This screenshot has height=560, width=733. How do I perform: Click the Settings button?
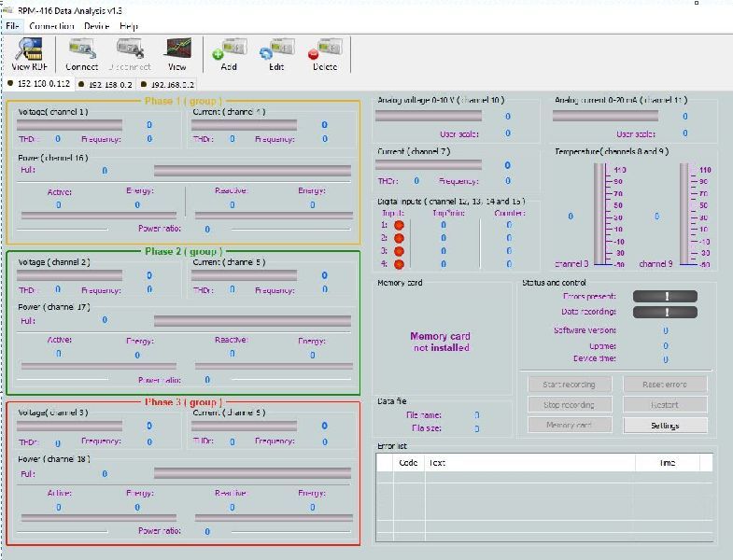(665, 426)
